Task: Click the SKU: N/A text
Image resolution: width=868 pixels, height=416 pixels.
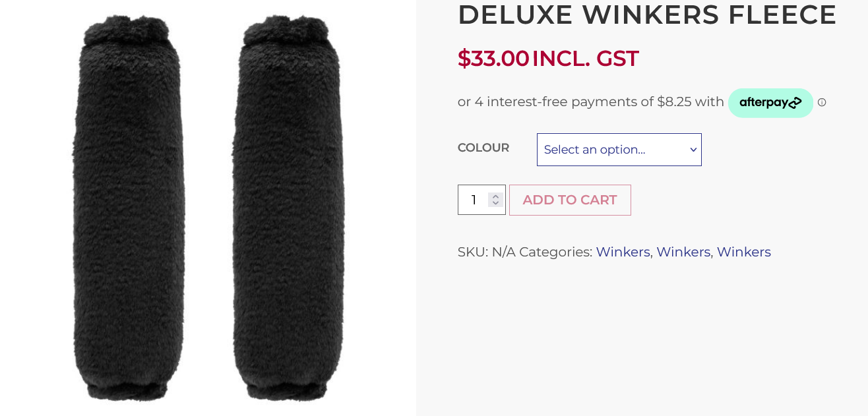Action: pyautogui.click(x=486, y=252)
